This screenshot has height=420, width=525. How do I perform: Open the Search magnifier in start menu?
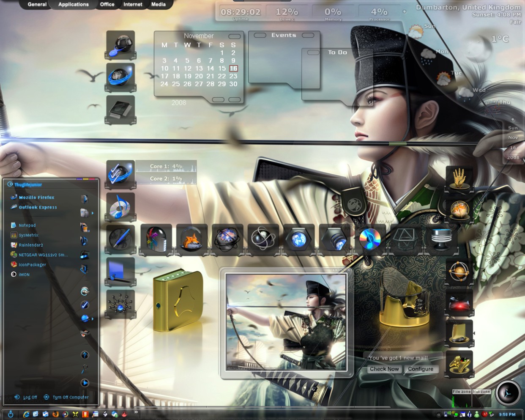click(85, 369)
